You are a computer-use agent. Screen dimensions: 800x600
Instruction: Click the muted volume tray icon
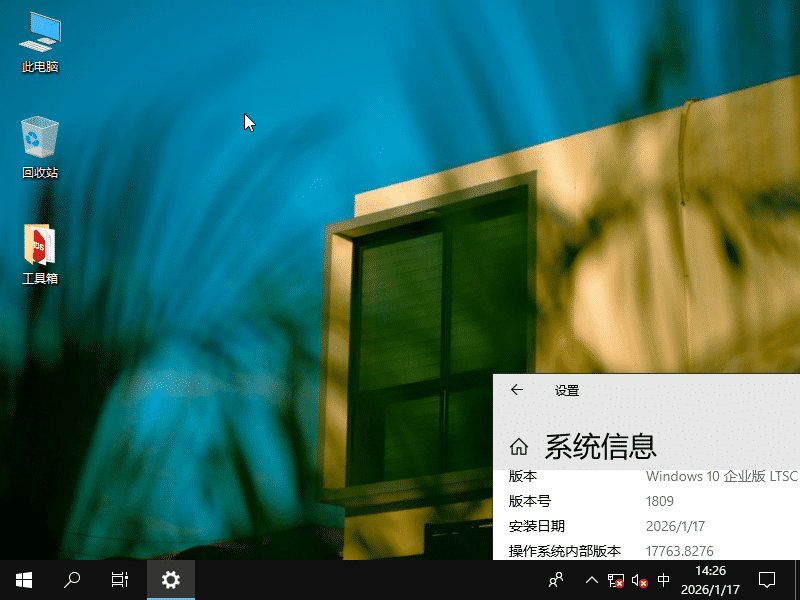click(640, 580)
